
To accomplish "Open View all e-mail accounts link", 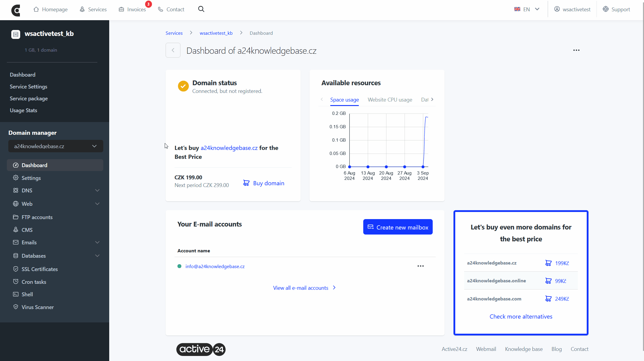I will tap(304, 288).
